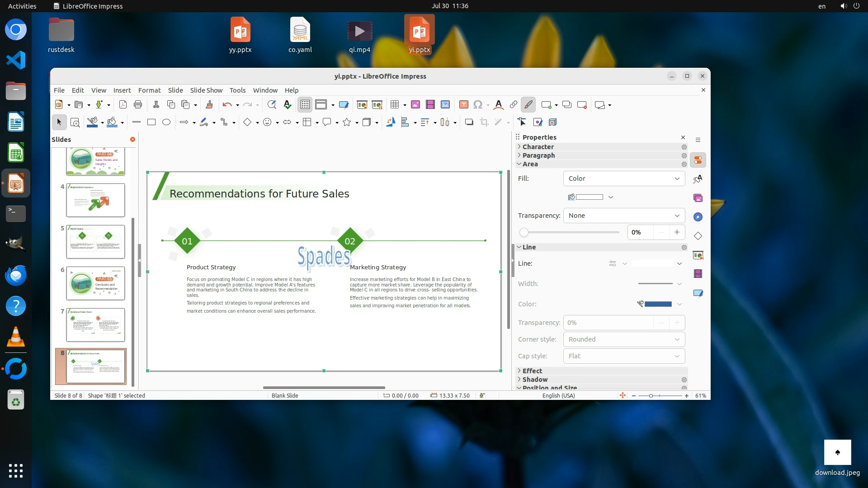Open the Fill type Color dropdown
Image resolution: width=868 pixels, height=488 pixels.
pyautogui.click(x=624, y=178)
